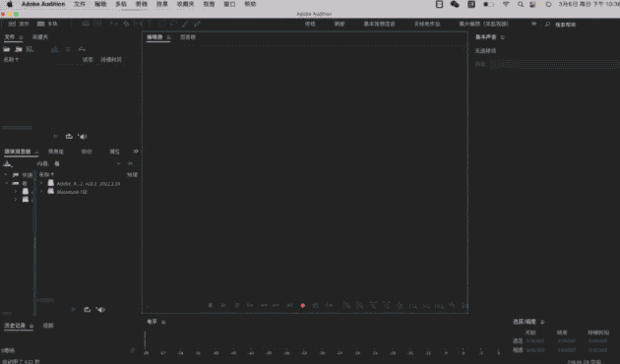Screen dimensions: 620x364
Task: Toggle Loop Playback in editor transport
Action: coord(316,305)
